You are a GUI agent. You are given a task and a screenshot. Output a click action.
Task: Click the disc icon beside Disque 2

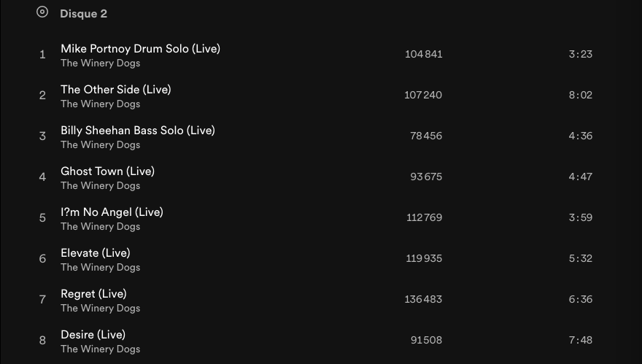[42, 12]
